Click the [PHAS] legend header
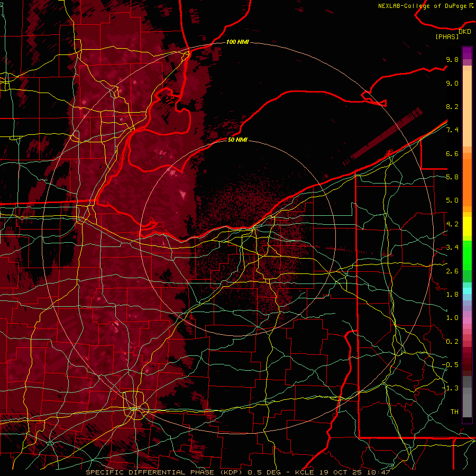This screenshot has height=476, width=476. (x=447, y=37)
